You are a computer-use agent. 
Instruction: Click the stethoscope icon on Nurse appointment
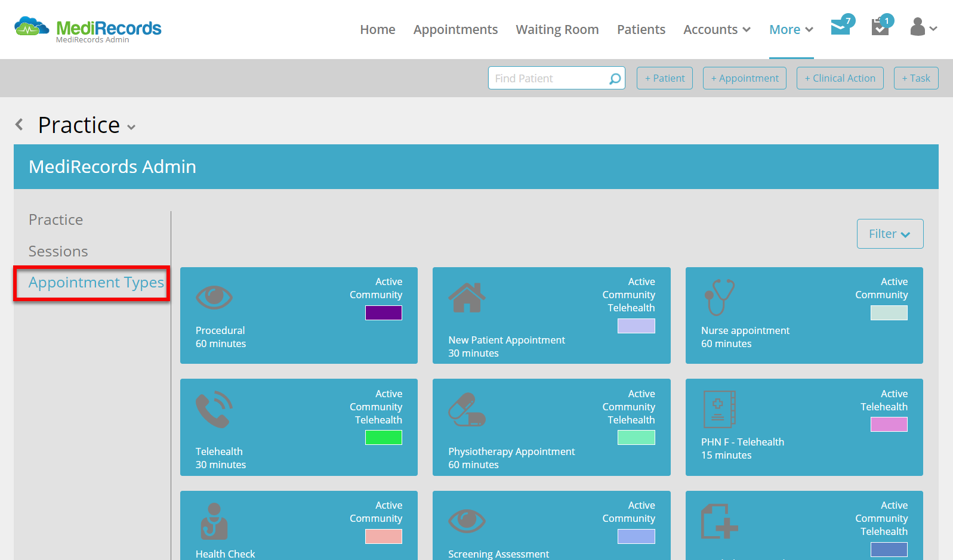[720, 297]
